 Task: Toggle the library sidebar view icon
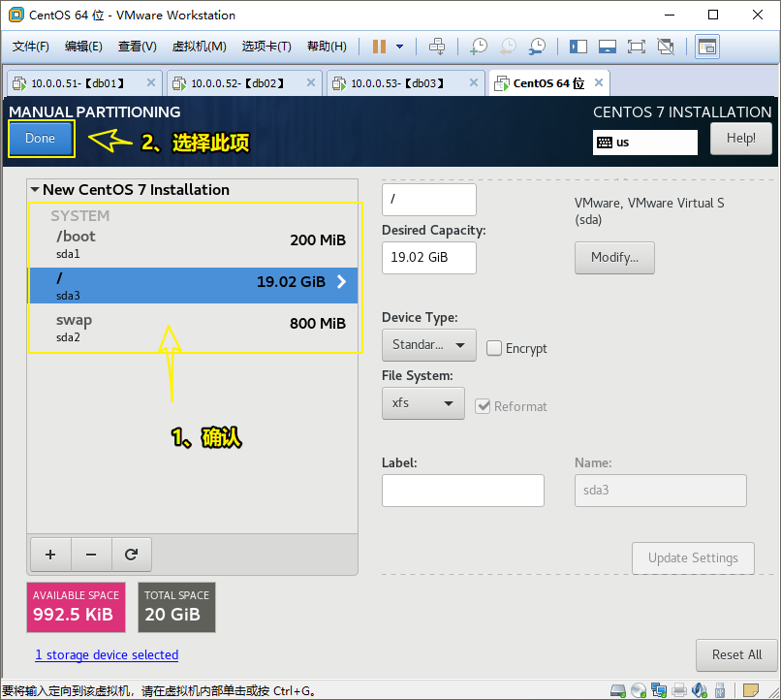tap(578, 47)
